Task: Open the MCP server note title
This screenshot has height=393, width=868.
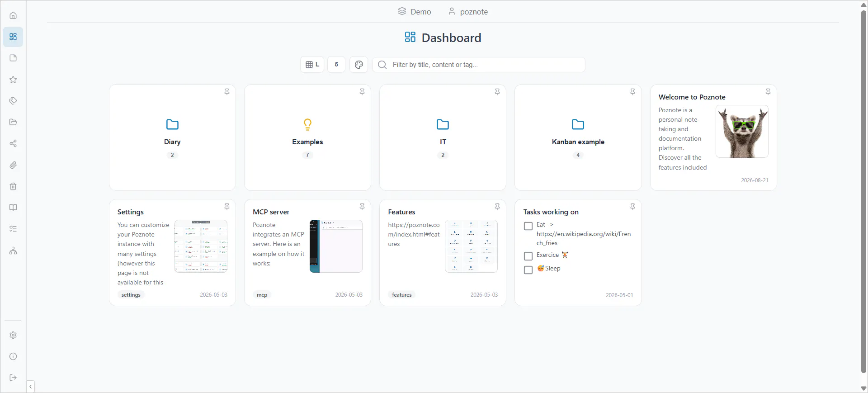Action: 271,212
